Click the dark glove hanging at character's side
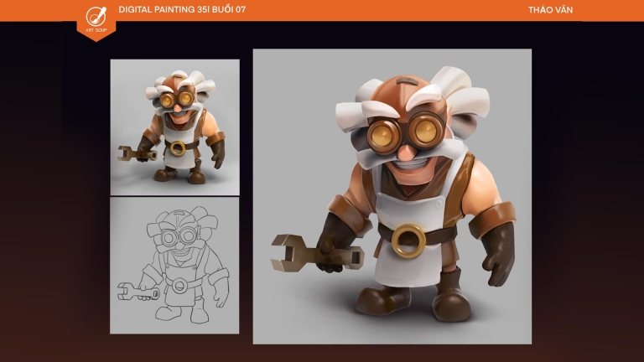This screenshot has width=644, height=362. (499, 253)
